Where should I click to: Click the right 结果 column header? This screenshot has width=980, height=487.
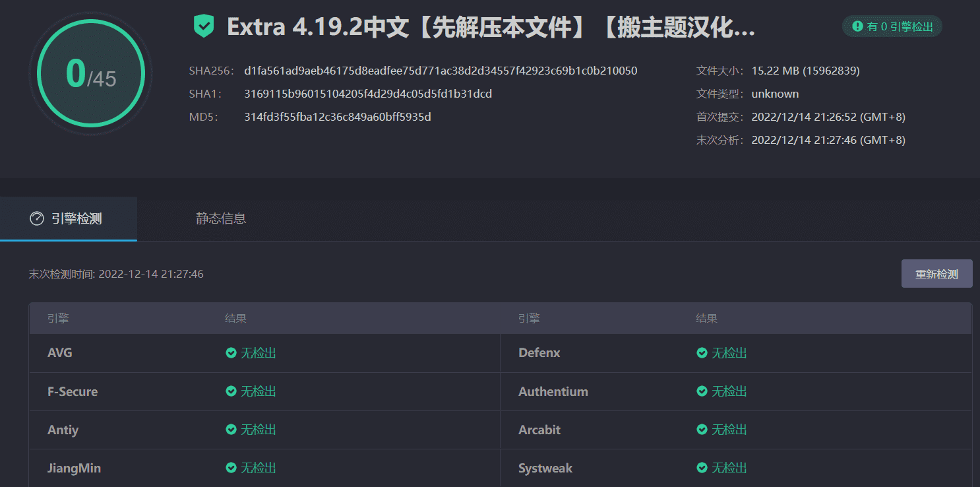point(706,318)
